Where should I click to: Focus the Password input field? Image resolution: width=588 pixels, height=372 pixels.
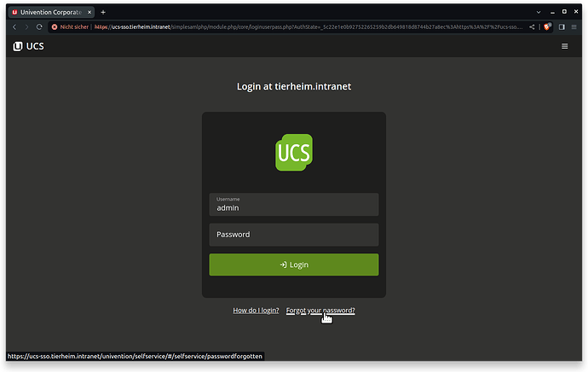pyautogui.click(x=294, y=235)
